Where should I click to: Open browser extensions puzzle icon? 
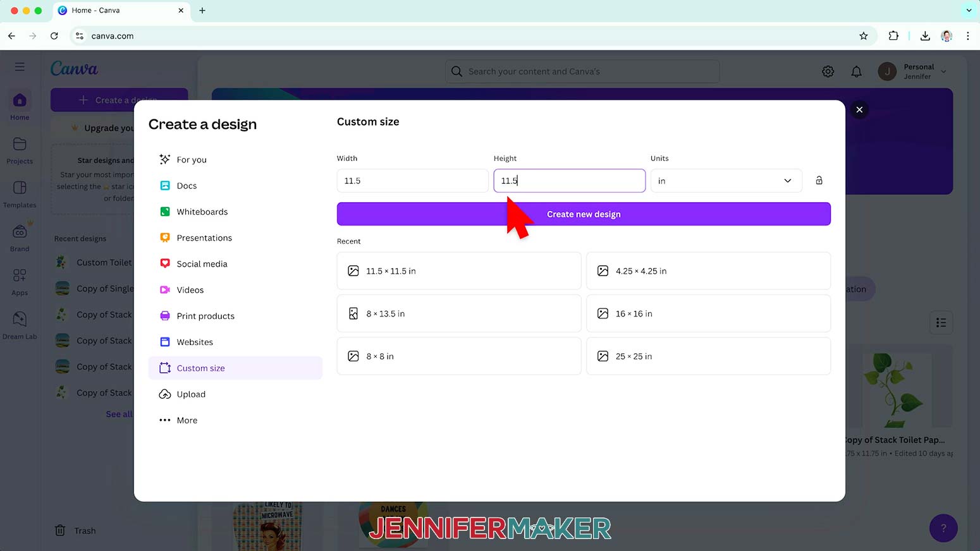point(893,36)
